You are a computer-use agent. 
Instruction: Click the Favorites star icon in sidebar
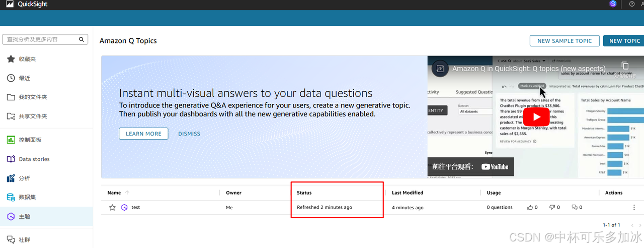click(11, 59)
